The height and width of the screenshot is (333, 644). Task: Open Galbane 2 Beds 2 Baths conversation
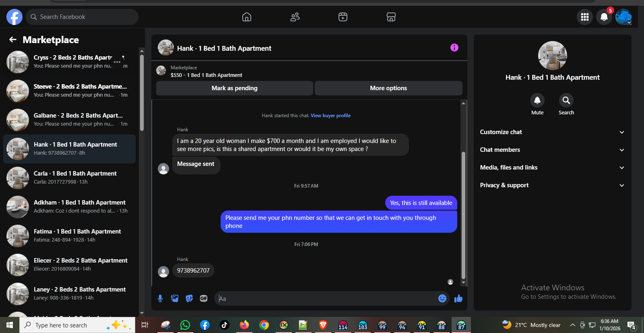coord(69,120)
